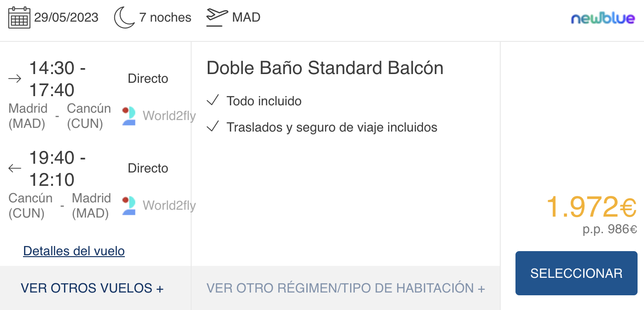Click the SELECCIONAR button
The height and width of the screenshot is (310, 644).
click(x=576, y=273)
